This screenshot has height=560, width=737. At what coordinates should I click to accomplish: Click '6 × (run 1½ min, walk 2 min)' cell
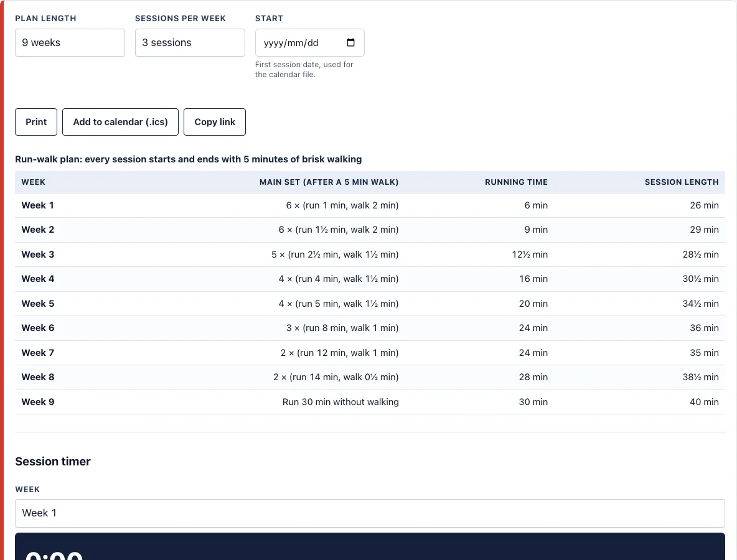[x=339, y=230]
